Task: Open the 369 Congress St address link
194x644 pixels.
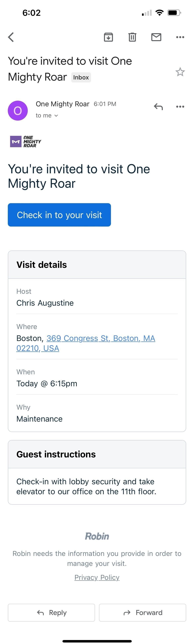Action: [86, 343]
